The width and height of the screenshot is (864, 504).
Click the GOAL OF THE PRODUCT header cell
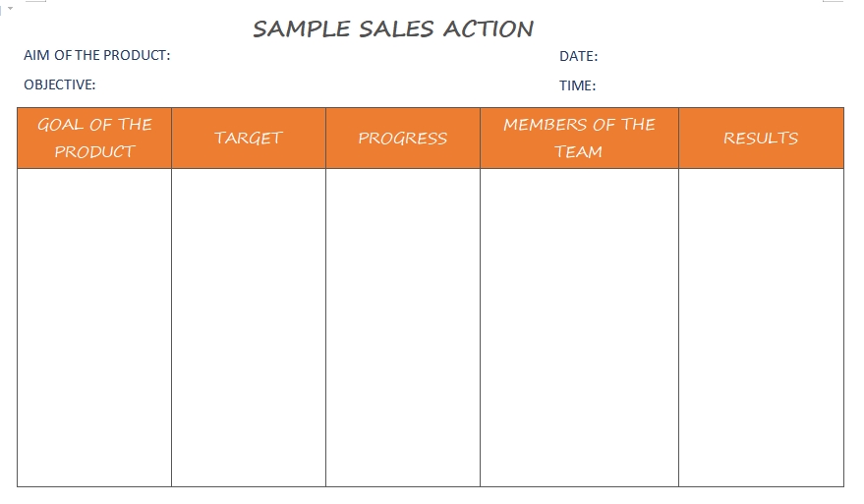(94, 138)
